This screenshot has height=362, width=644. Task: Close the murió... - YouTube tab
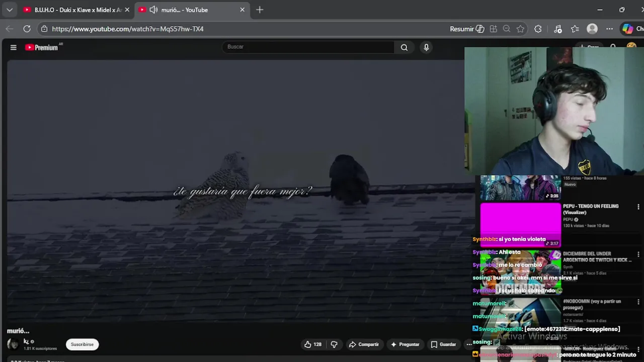coord(242,10)
